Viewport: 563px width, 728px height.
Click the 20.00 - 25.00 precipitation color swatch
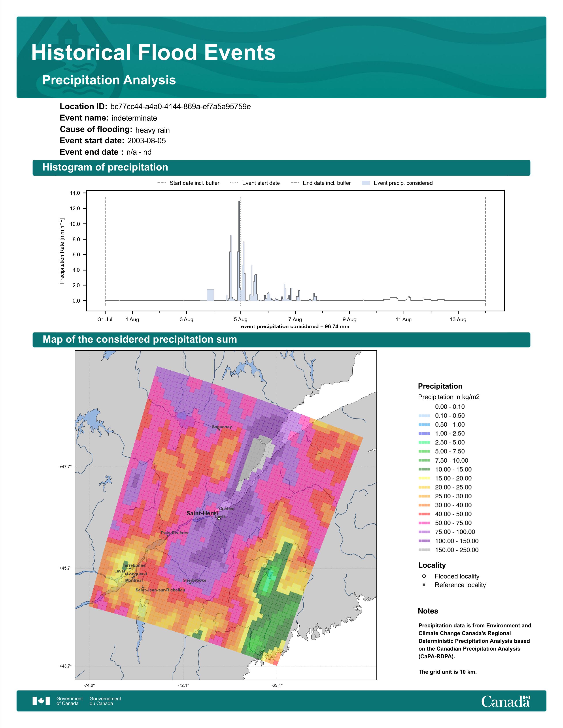coord(424,487)
